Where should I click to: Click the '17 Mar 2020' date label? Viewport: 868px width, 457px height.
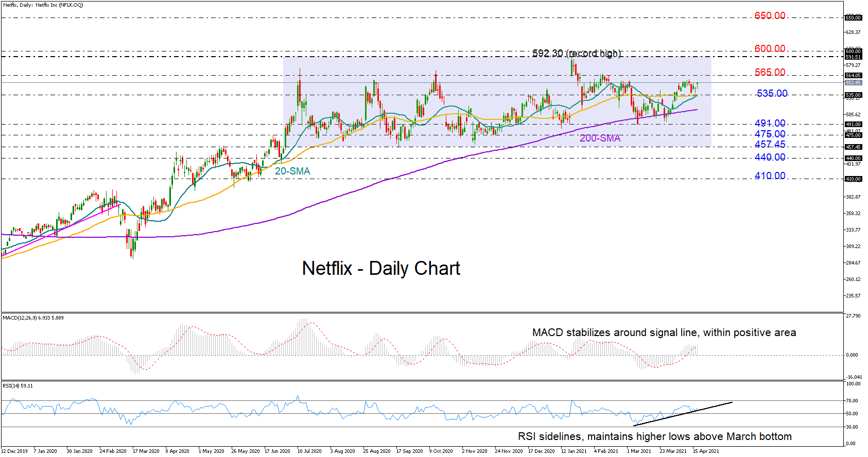coord(146,451)
